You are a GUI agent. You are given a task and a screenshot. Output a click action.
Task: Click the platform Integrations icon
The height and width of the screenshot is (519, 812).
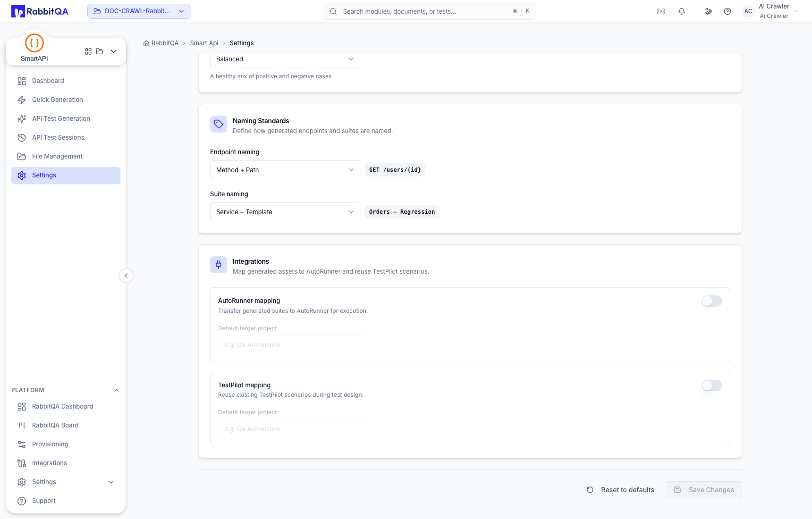22,463
